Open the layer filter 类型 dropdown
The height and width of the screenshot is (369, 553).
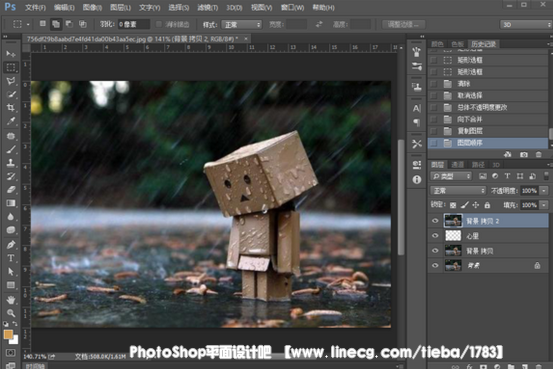pyautogui.click(x=451, y=176)
